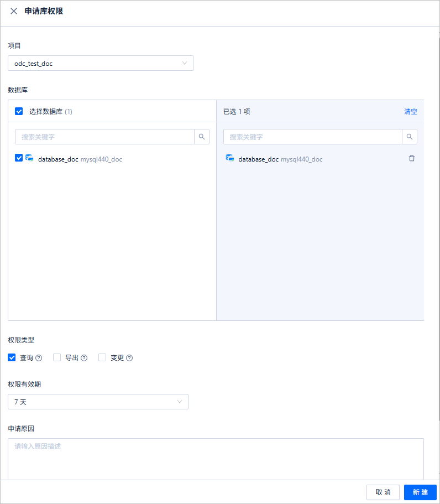The width and height of the screenshot is (440, 504).
Task: Click the 新建 button
Action: coord(420,492)
